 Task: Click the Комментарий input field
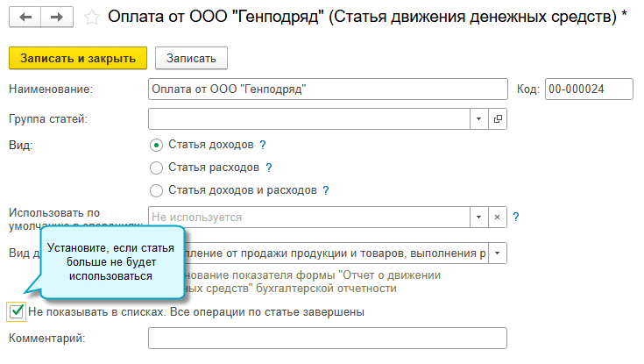[328, 338]
